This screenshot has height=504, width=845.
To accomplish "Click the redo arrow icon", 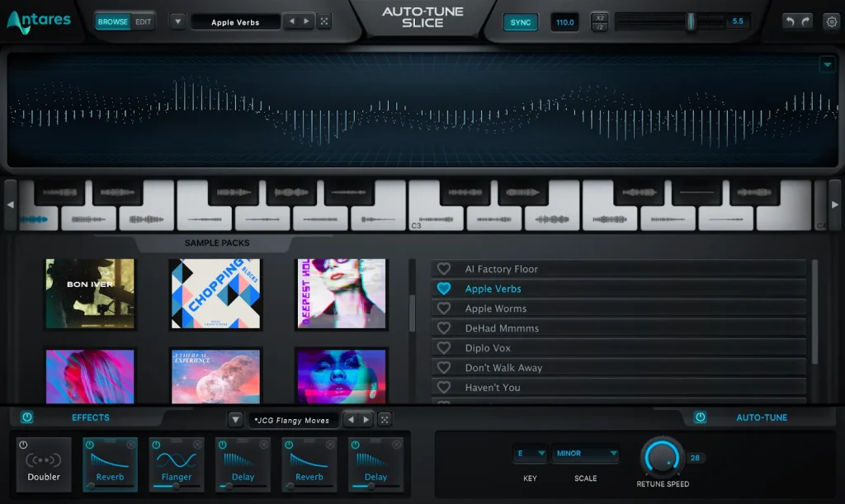I will point(805,21).
